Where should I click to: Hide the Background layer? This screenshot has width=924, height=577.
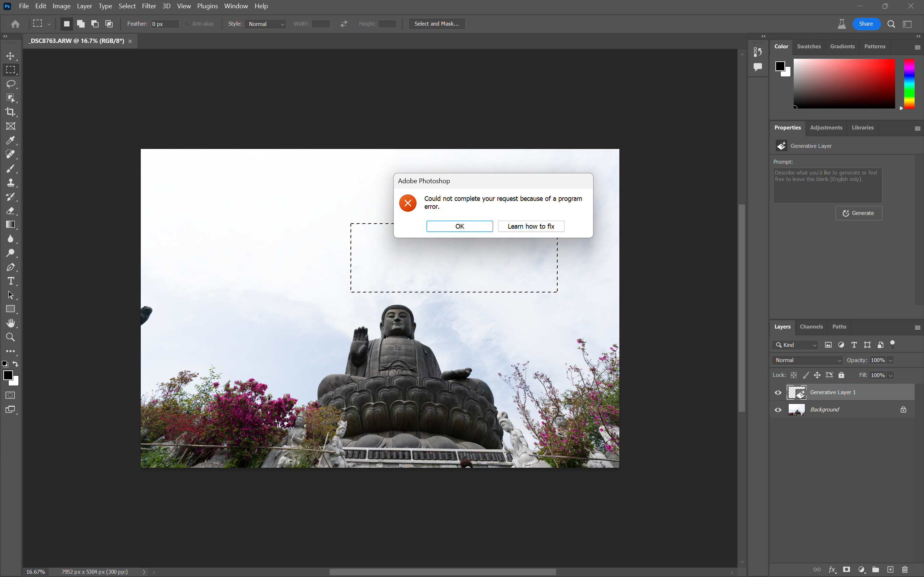778,410
